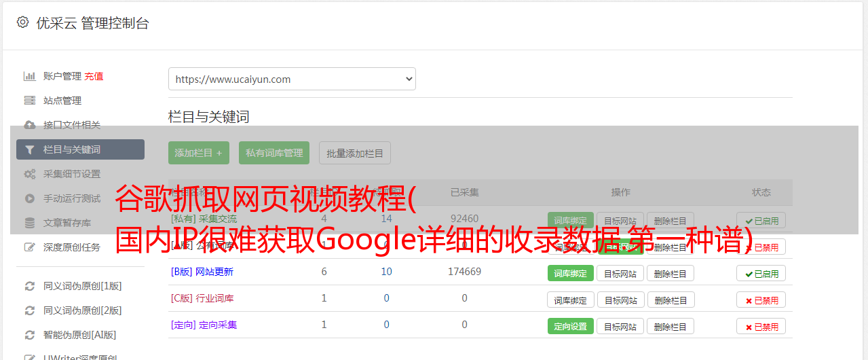
Task: Click the bar chart icon for 账户管理
Action: (30, 76)
